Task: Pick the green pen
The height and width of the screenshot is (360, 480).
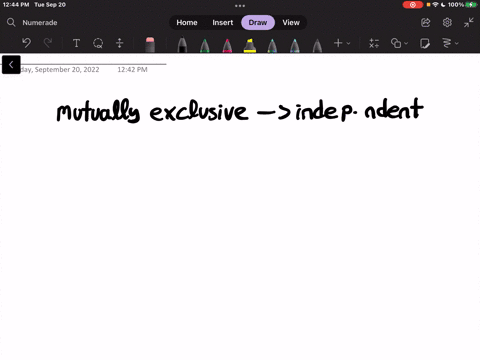Action: [x=205, y=45]
